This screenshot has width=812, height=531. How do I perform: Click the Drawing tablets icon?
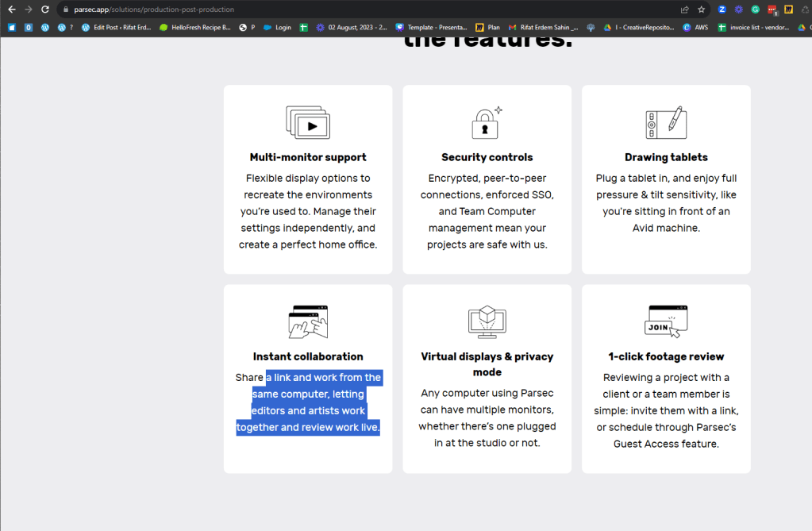[x=666, y=123]
